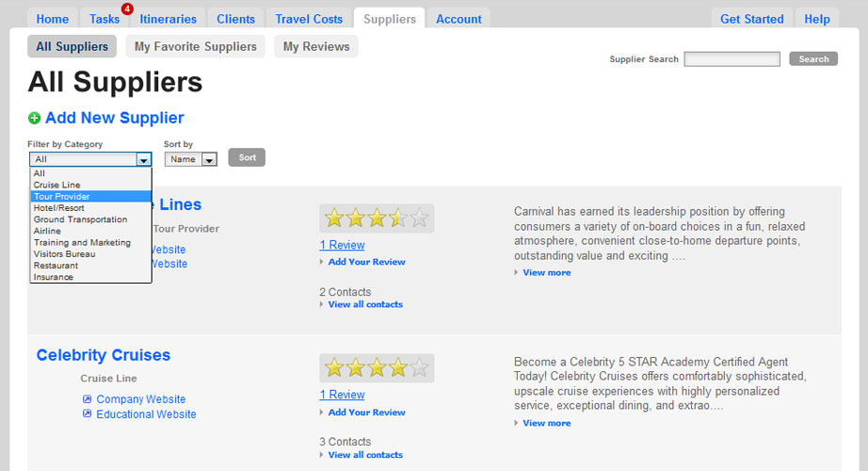
Task: Open the Help tab
Action: (x=817, y=19)
